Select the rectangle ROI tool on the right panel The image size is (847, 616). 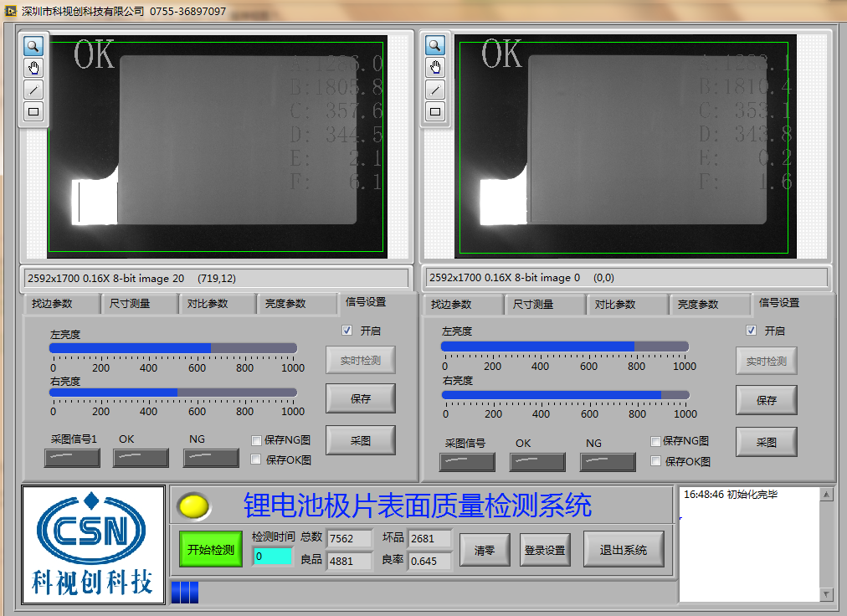pyautogui.click(x=434, y=110)
